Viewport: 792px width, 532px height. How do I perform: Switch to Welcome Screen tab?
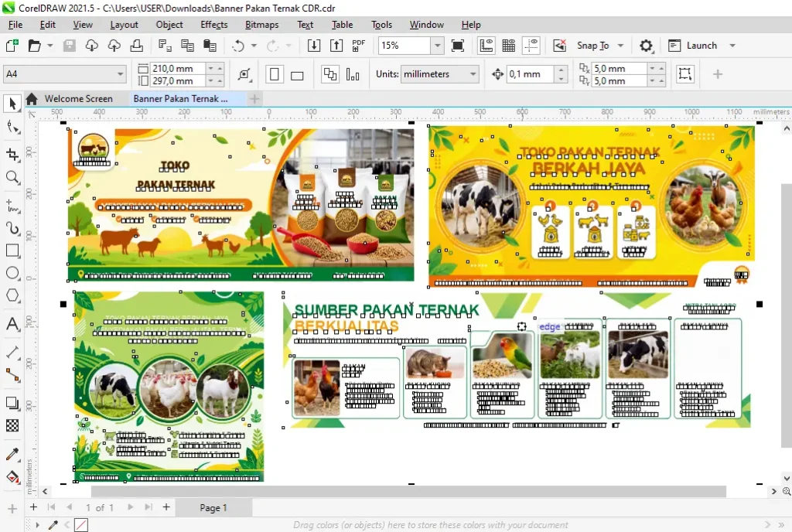(78, 99)
